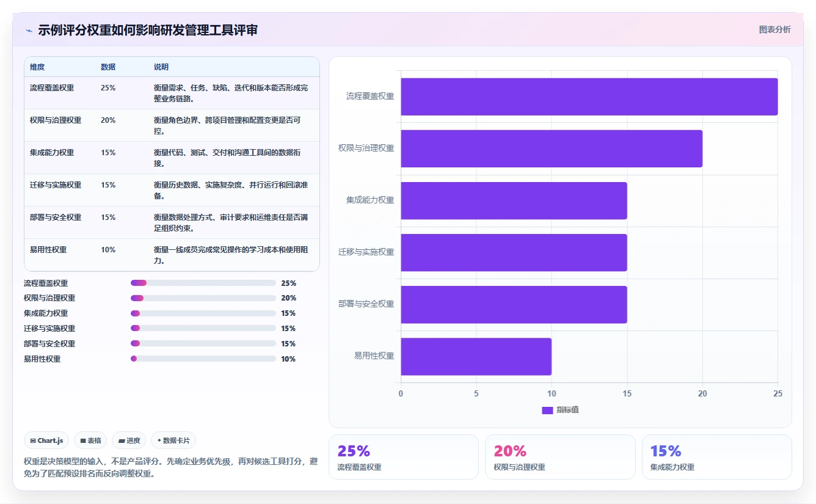Click the 易用性权重 progress bar
This screenshot has width=816, height=504.
click(x=203, y=359)
